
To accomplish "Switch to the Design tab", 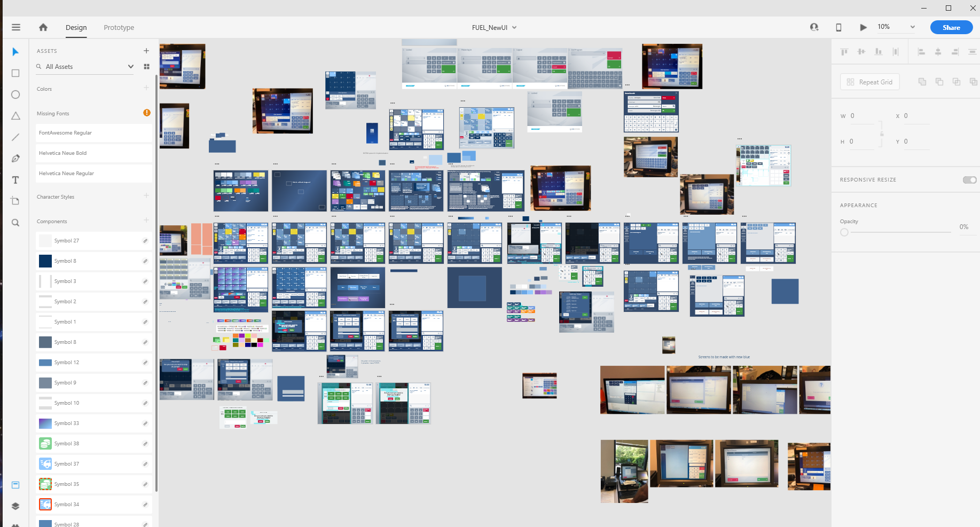I will tap(76, 28).
